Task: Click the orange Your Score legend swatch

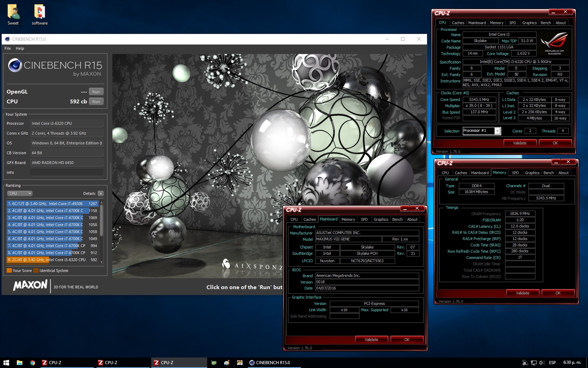Action: [9, 271]
